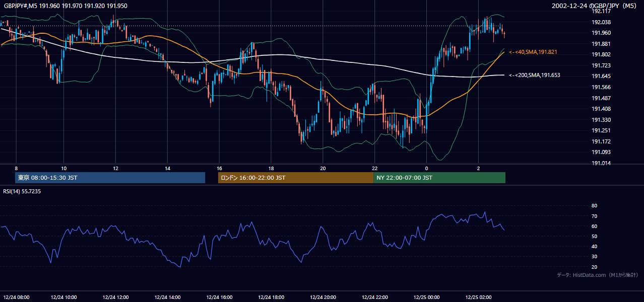Viewport: 644px width, 302px height.
Task: Click hour label 10 on the time axis
Action: [x=63, y=168]
